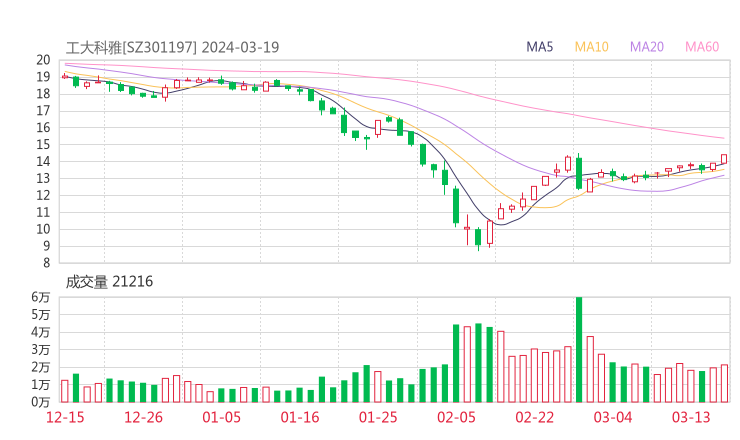
Task: Click the price axis value 15
Action: pos(43,144)
